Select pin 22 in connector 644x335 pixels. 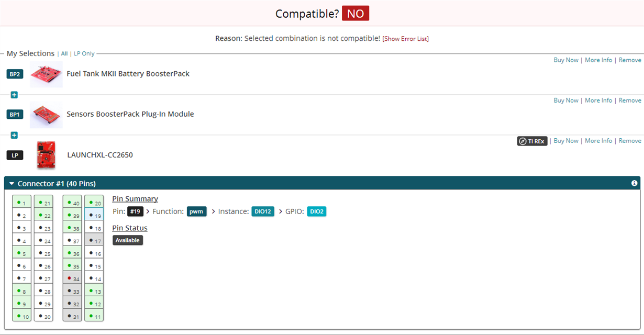click(x=43, y=215)
